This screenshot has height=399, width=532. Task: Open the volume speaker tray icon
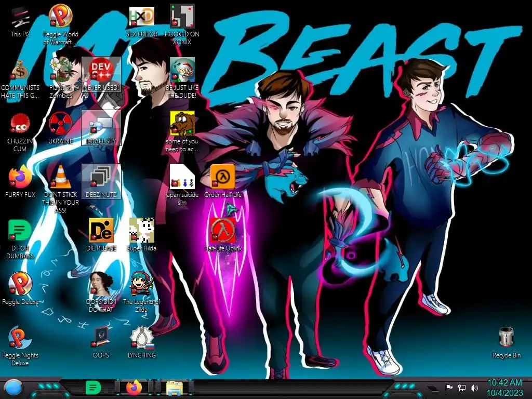point(474,388)
